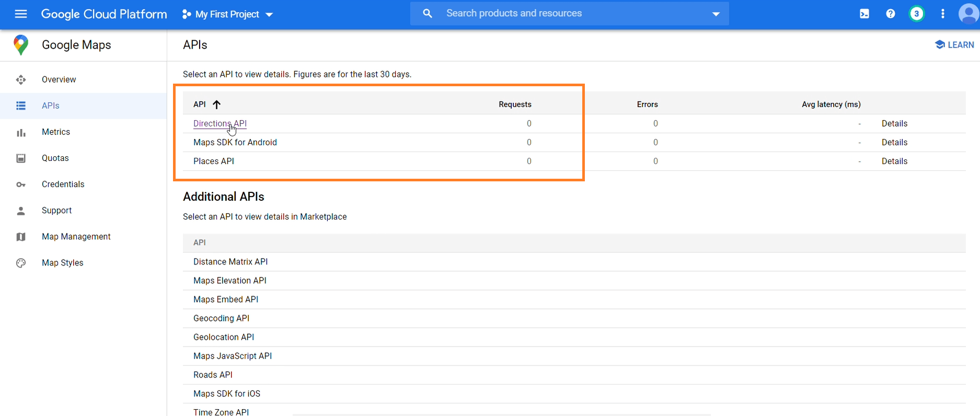Click the Overview sidebar icon

(21, 79)
